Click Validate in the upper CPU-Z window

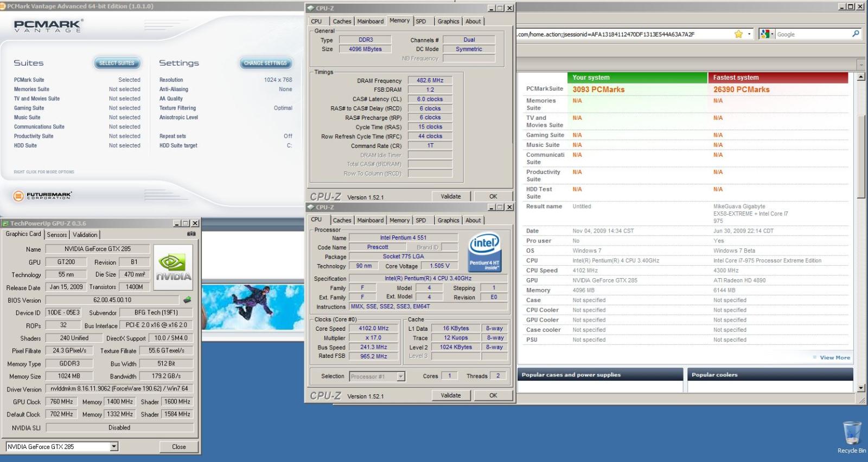coord(451,196)
